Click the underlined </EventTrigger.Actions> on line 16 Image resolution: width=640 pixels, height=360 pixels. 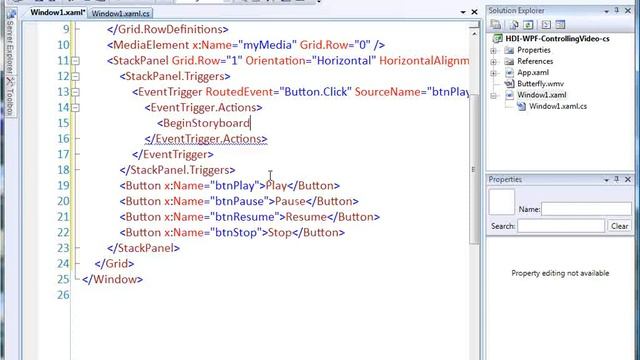(206, 139)
